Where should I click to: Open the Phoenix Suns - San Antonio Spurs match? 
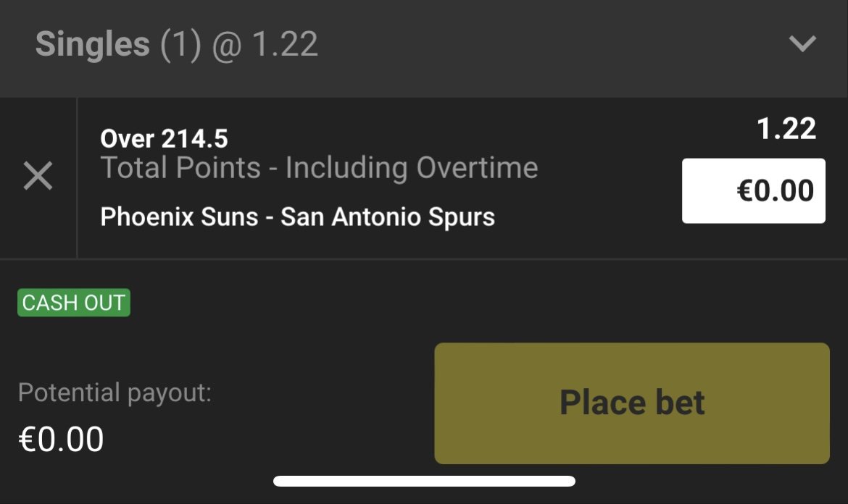coord(297,217)
